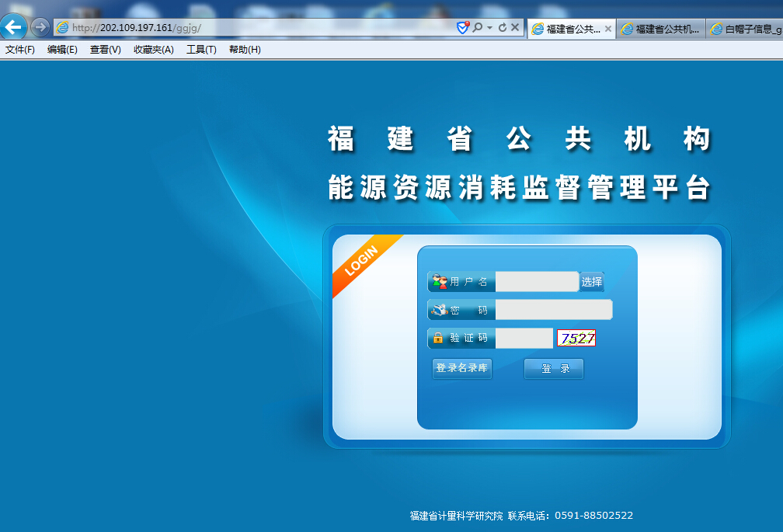Click the 选择 button beside username

(592, 281)
